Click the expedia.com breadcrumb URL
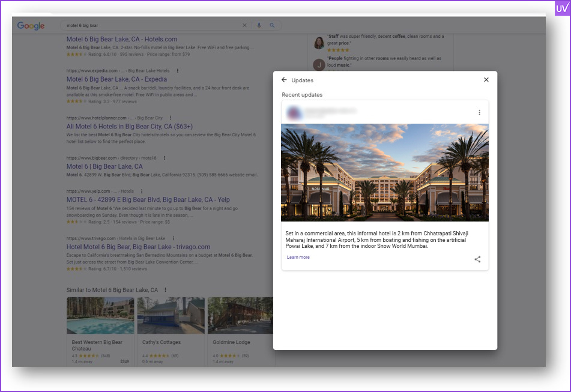The image size is (571, 392). click(118, 71)
